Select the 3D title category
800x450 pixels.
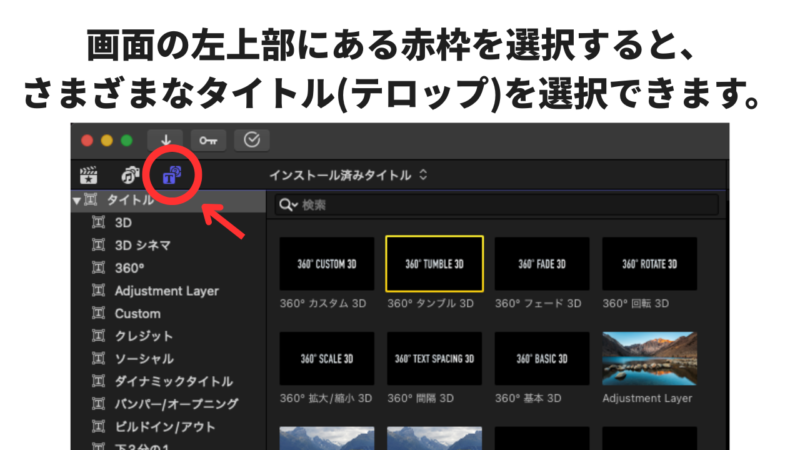coord(123,223)
